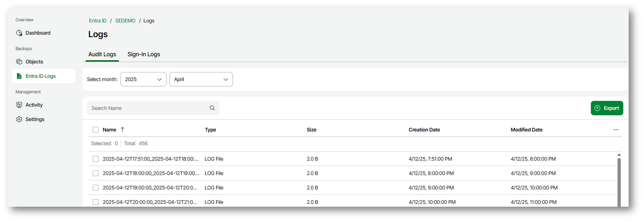Click the magnifier search icon
Image resolution: width=644 pixels, height=222 pixels.
tap(212, 108)
